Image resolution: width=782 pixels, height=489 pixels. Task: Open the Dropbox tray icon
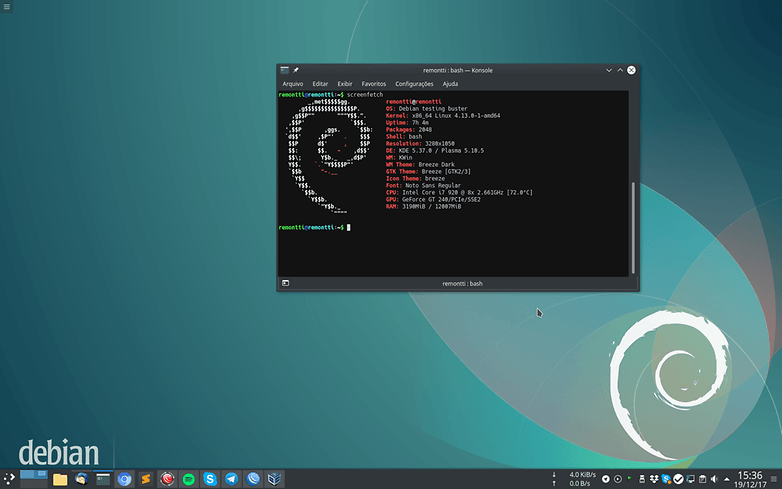[x=654, y=479]
